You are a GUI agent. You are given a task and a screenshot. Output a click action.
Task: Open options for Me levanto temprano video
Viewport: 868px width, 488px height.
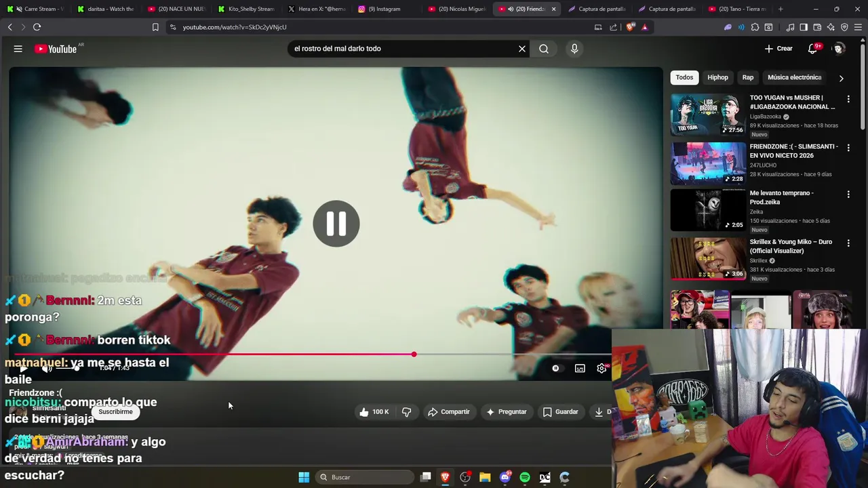848,195
